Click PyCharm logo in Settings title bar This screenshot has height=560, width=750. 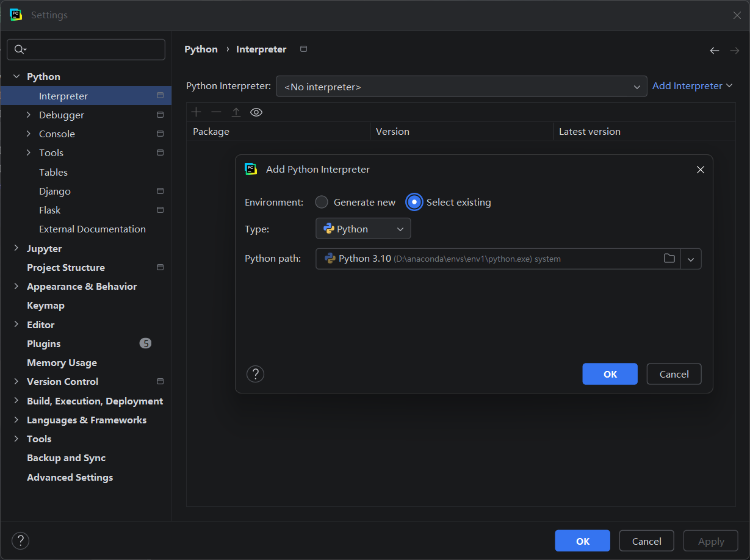pos(16,15)
